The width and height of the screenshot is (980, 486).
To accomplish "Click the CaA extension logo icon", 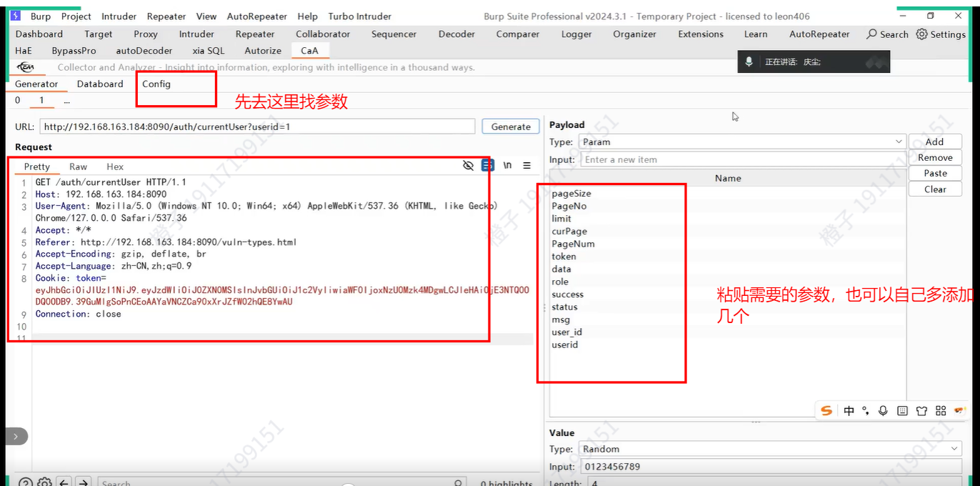I will 26,67.
